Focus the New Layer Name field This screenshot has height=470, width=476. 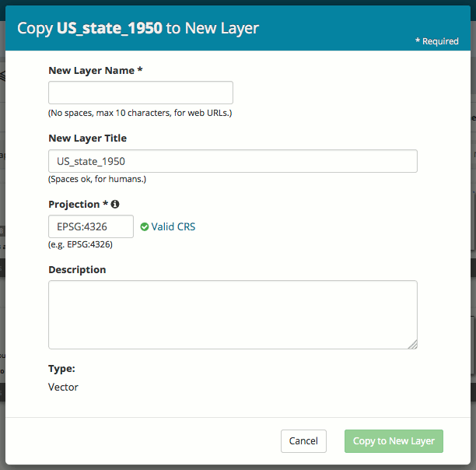141,93
